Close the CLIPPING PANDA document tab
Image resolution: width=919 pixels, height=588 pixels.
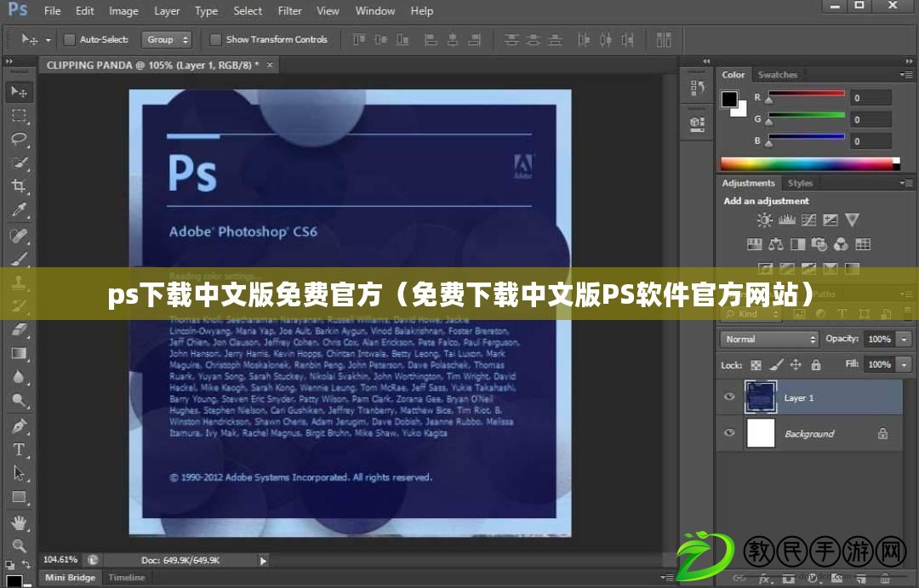pyautogui.click(x=270, y=65)
